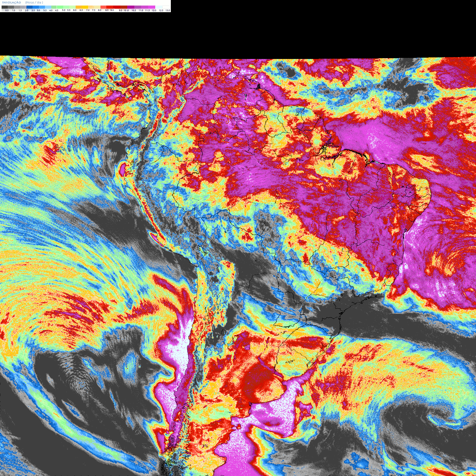Image resolution: width=476 pixels, height=476 pixels.
Task: Click the 0.5 legend value
Action: (7, 10)
